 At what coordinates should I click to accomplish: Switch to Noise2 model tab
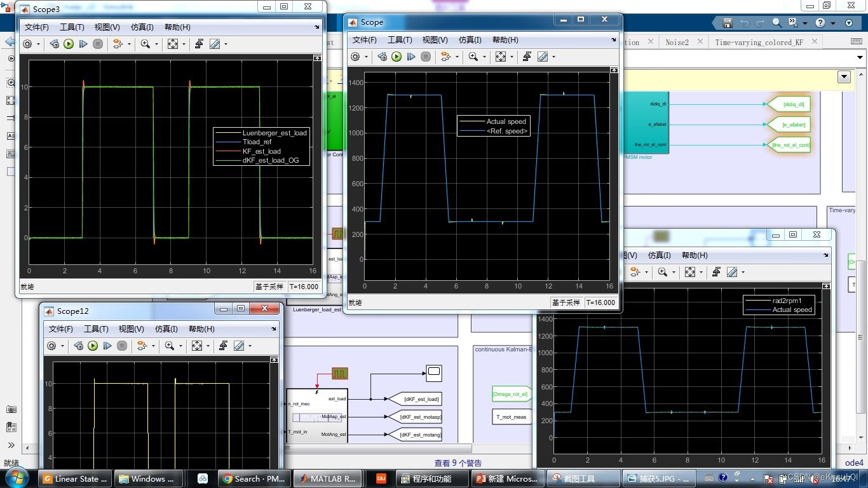(677, 43)
